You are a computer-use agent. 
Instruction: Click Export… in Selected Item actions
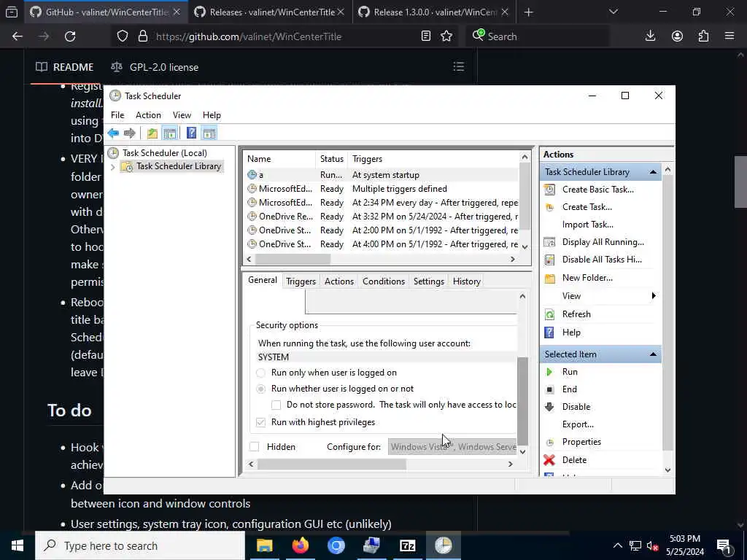point(578,424)
